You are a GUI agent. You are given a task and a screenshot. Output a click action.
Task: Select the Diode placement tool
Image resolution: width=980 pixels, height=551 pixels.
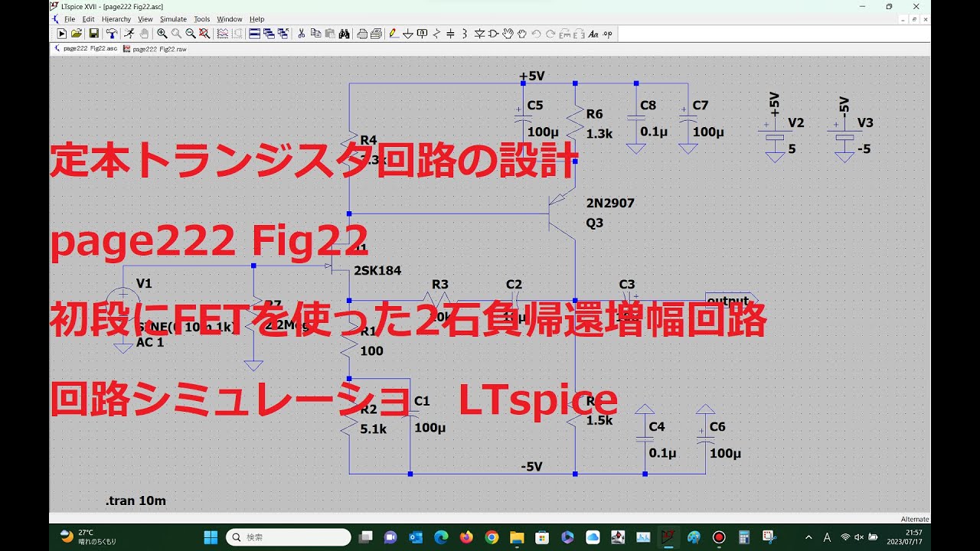click(x=479, y=34)
